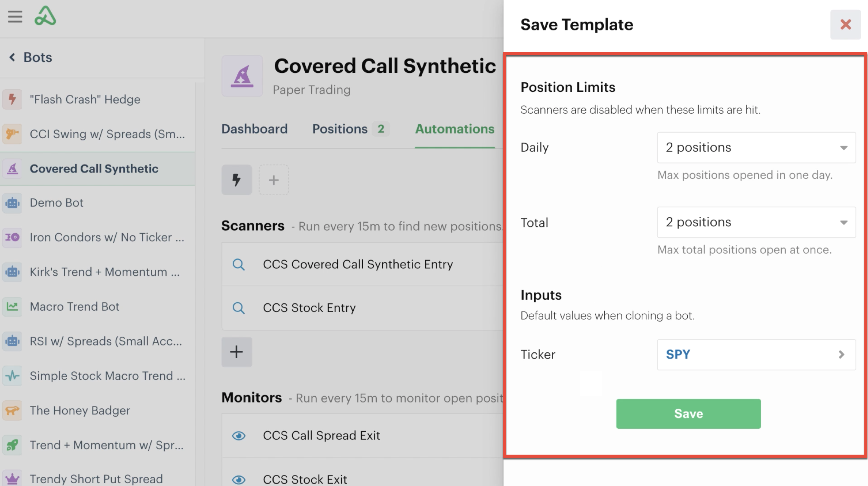Click magnifier icon beside CCS Stock Entry
Screen dimensions: 868x486
[239, 308]
